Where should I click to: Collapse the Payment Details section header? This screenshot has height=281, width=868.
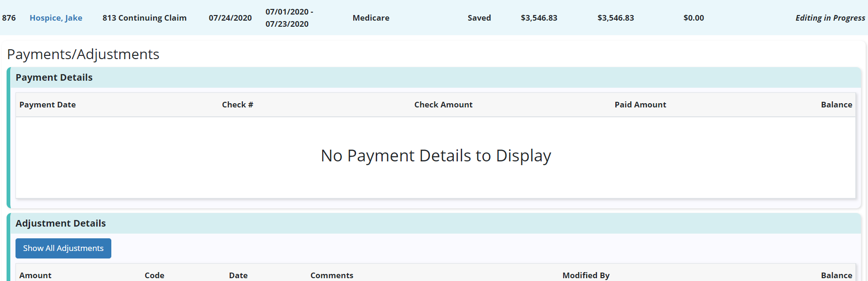point(54,77)
